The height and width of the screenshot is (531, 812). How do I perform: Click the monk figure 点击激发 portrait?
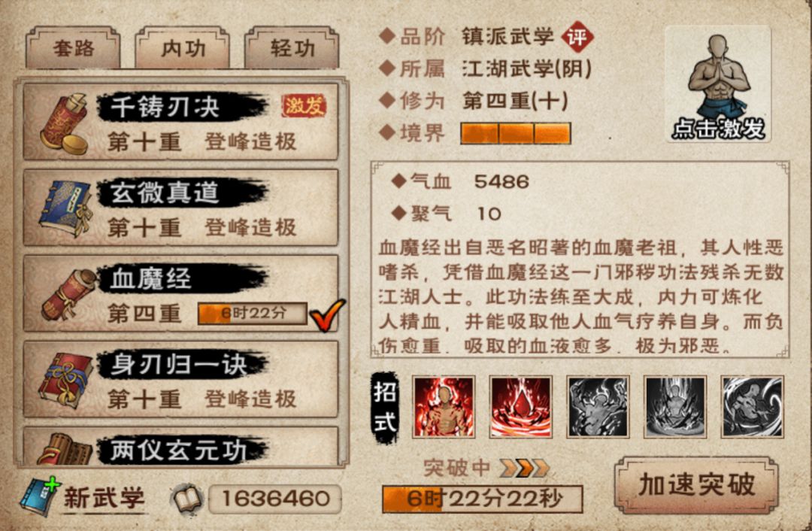[718, 84]
